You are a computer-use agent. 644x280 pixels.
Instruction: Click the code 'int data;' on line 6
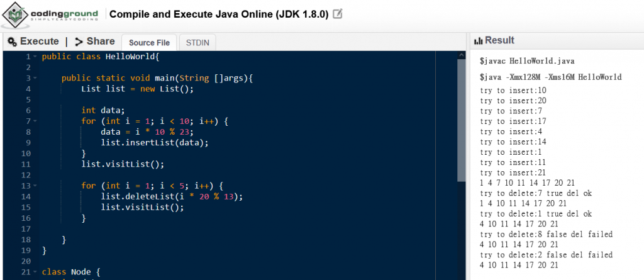tap(103, 110)
